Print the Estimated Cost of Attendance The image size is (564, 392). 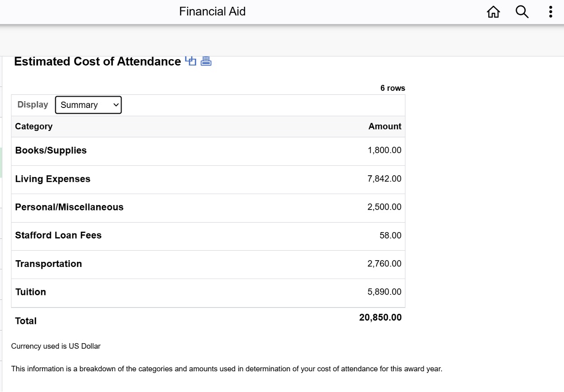(206, 61)
